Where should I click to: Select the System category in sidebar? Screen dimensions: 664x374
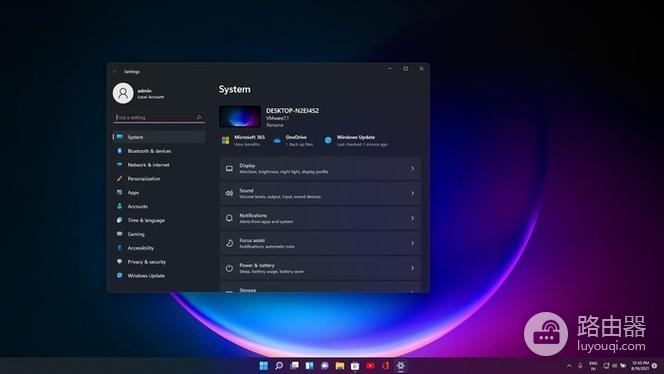click(x=159, y=137)
